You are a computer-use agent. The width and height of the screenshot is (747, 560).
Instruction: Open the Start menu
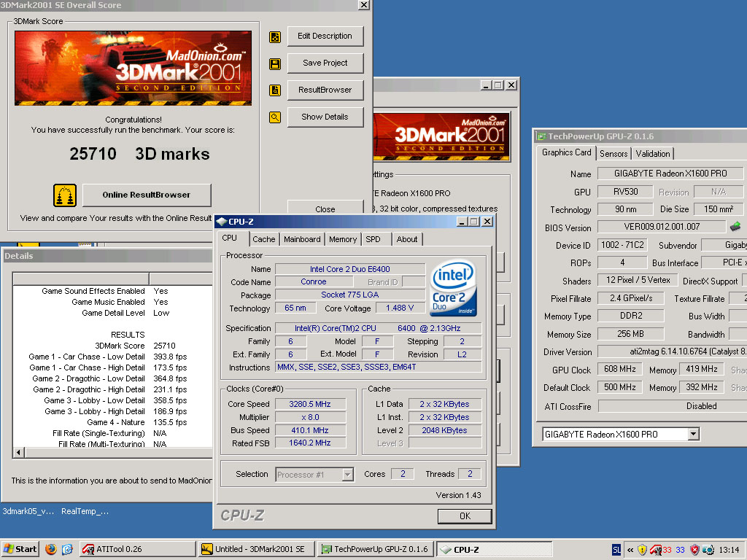click(20, 549)
